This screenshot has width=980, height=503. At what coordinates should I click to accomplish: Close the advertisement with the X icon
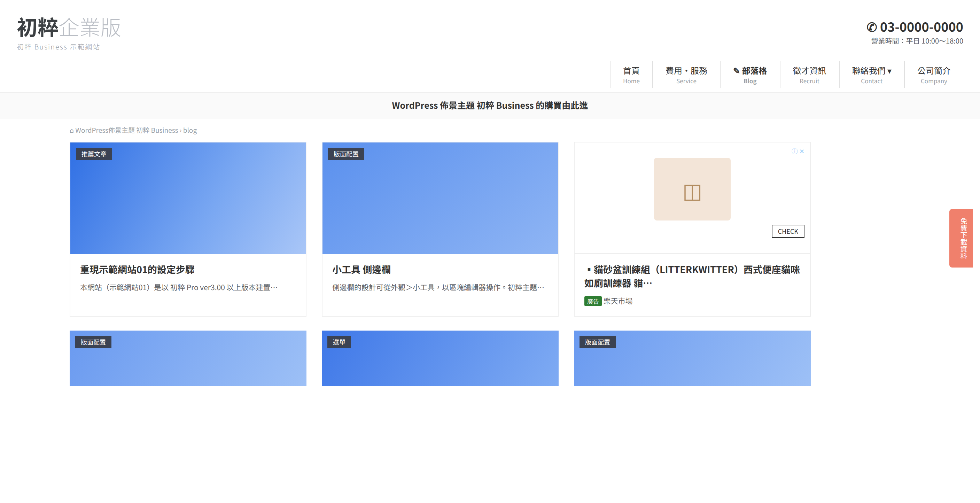point(802,151)
